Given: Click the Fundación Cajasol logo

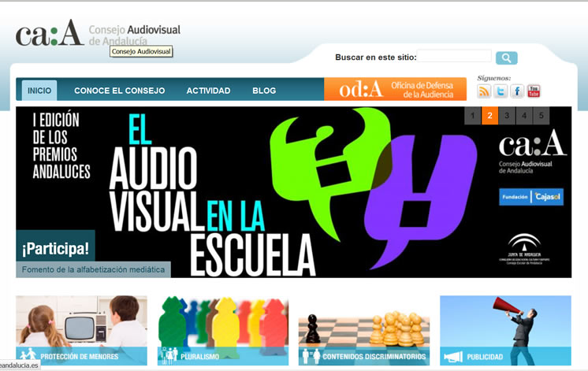Looking at the screenshot, I should [x=530, y=196].
